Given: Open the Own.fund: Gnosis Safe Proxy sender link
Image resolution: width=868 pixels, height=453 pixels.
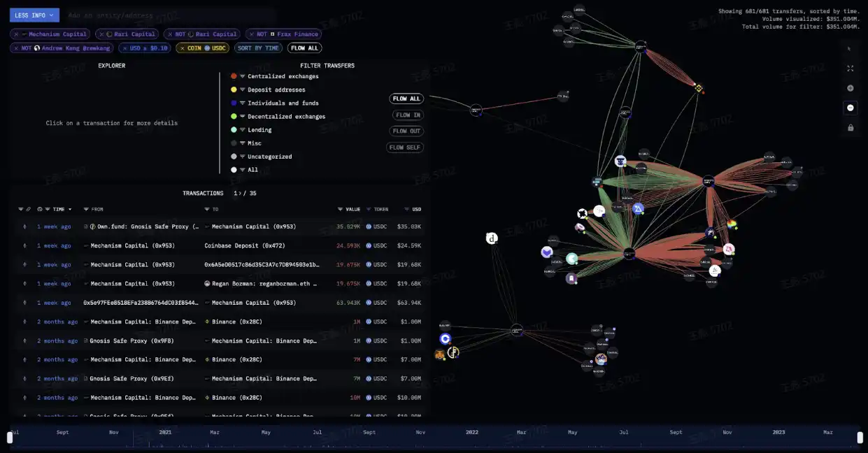Looking at the screenshot, I should tap(148, 226).
